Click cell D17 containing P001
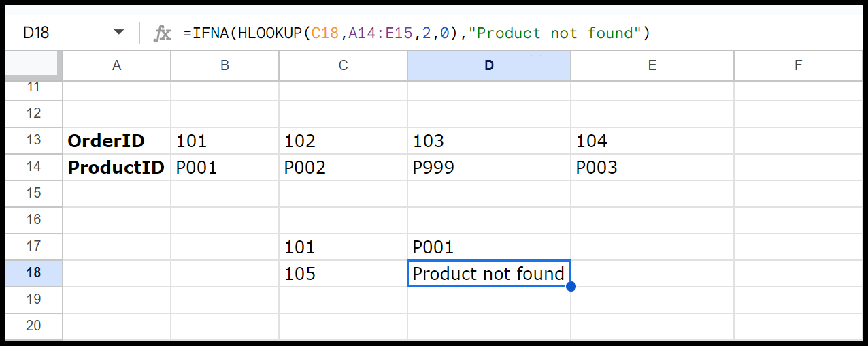868x346 pixels. (489, 247)
